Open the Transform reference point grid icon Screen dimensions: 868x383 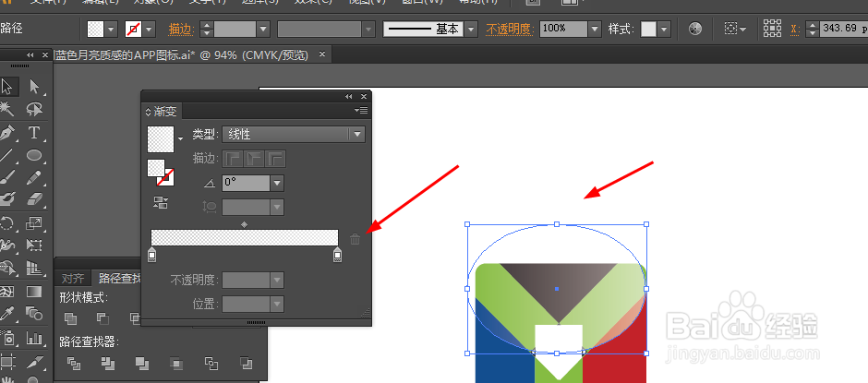pos(772,29)
